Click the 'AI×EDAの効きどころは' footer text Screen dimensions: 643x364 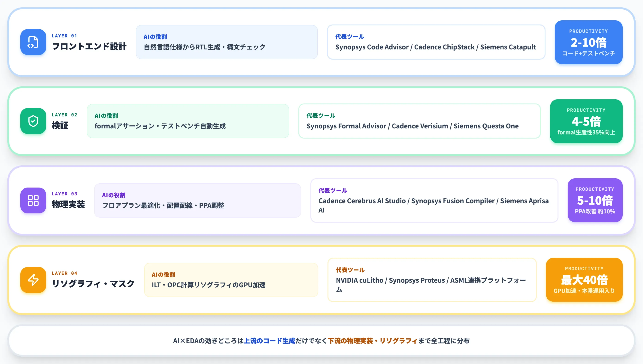tap(208, 341)
